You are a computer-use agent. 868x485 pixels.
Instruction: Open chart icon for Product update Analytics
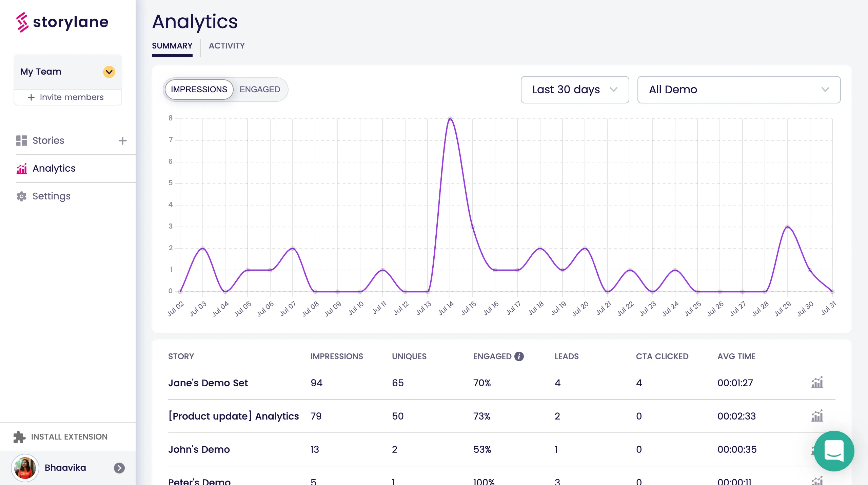(817, 416)
